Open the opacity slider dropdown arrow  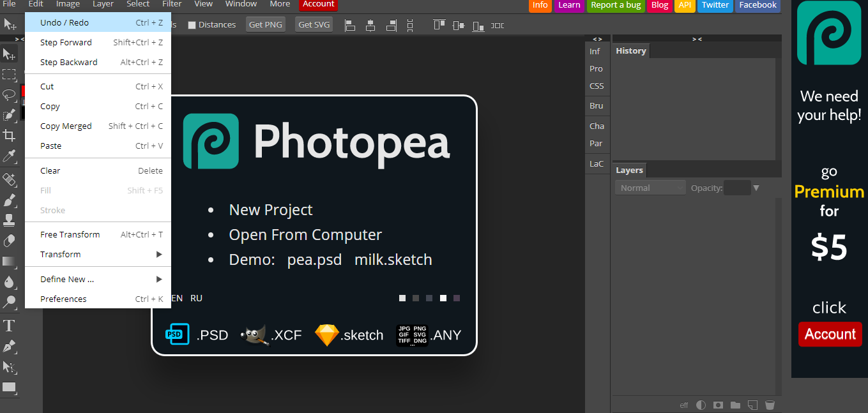click(756, 188)
